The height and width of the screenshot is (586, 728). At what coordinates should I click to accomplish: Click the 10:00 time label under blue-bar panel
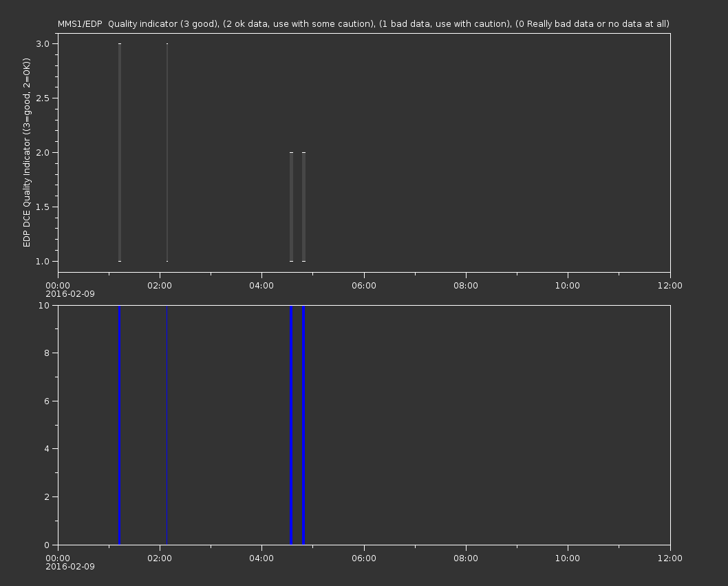(x=568, y=558)
